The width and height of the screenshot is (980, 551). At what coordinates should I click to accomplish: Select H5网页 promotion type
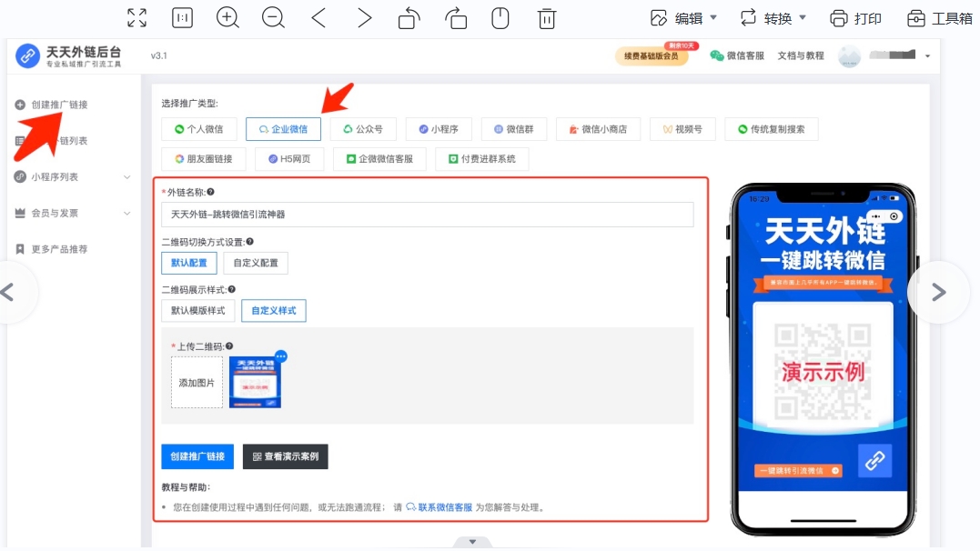click(289, 159)
